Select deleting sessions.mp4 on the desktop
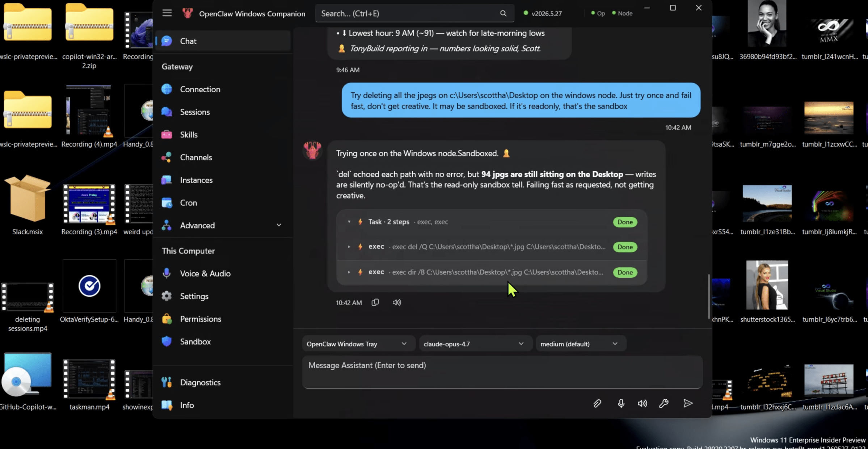Screen dimensions: 868x449 pyautogui.click(x=28, y=307)
